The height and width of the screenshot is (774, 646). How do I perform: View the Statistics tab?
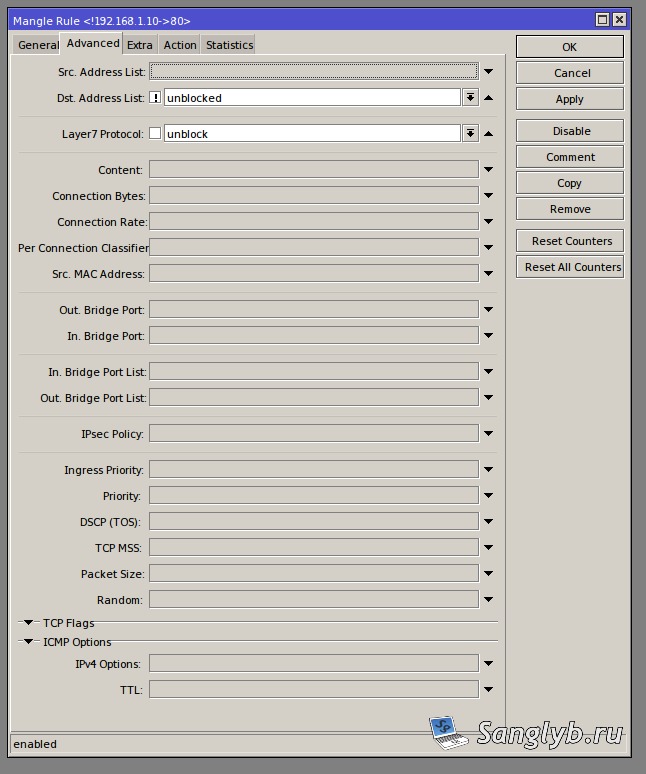coord(229,45)
